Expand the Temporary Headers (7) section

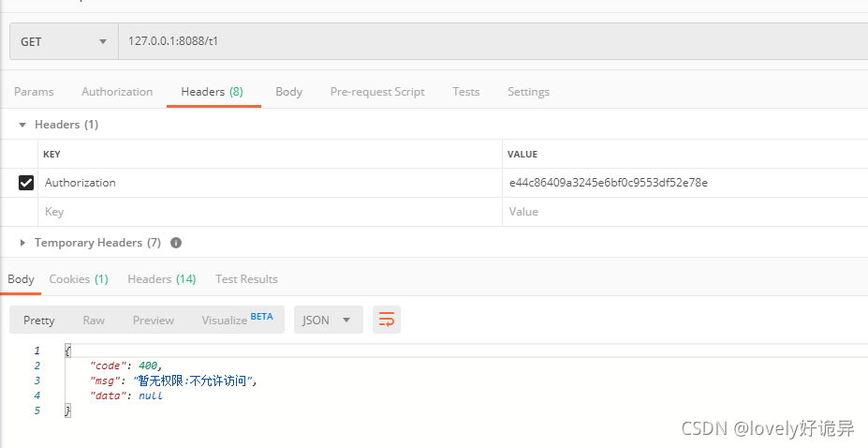tap(22, 243)
